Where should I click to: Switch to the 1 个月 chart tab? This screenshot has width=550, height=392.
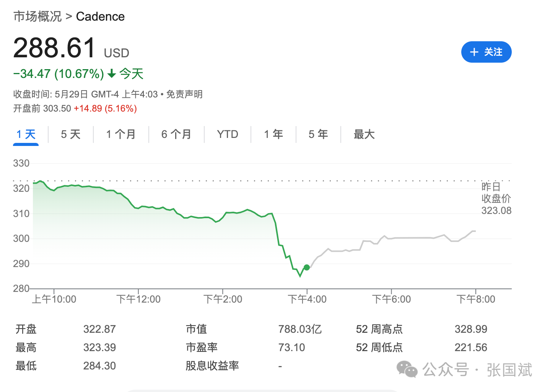(x=121, y=134)
